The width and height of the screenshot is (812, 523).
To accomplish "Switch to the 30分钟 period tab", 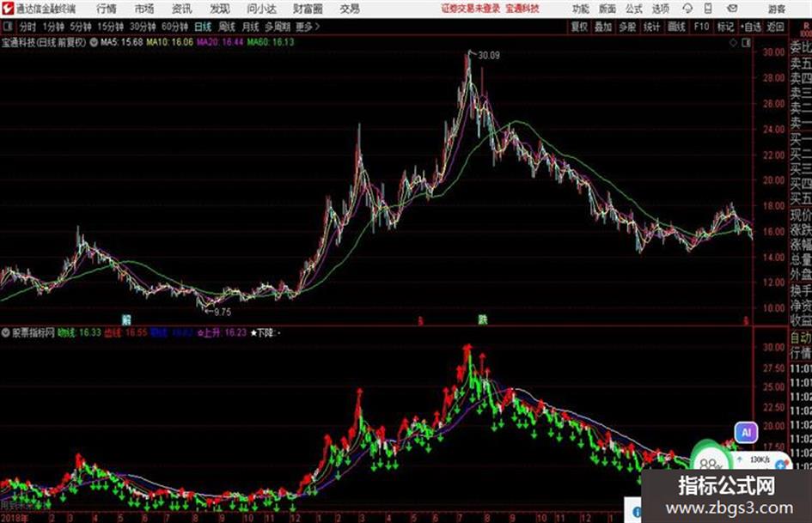I will [143, 27].
